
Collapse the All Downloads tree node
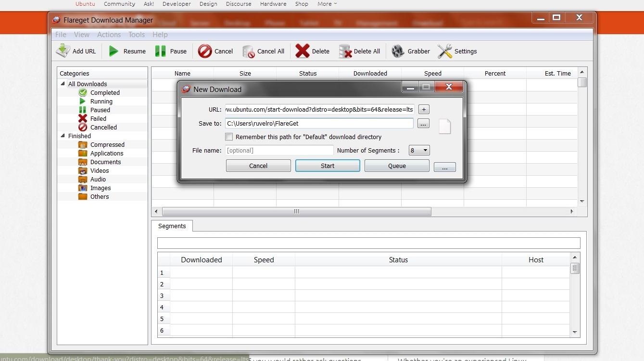click(63, 84)
